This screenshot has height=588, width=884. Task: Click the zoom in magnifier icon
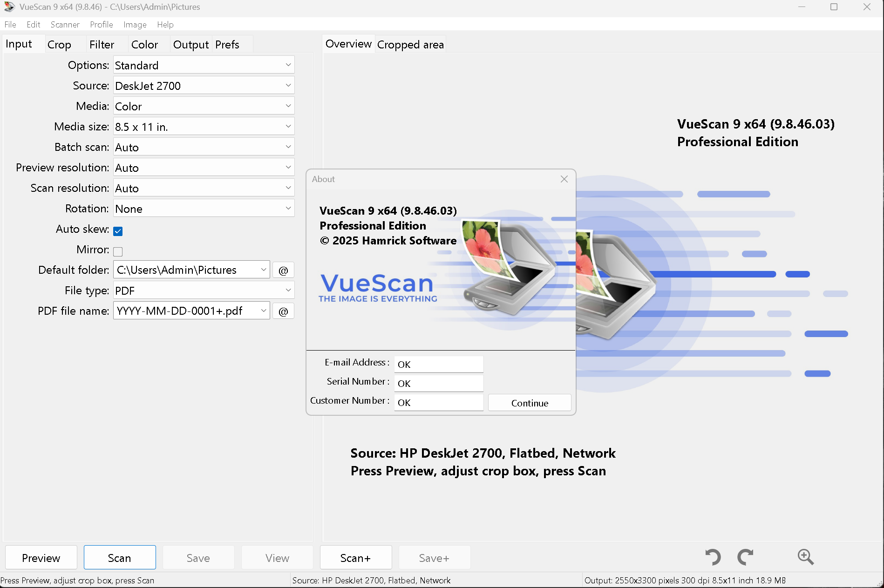click(805, 557)
